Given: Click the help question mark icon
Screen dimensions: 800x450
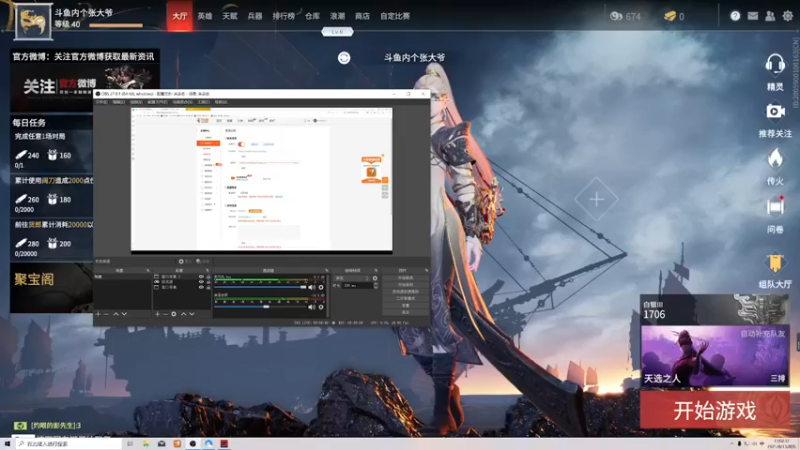Looking at the screenshot, I should [x=735, y=16].
